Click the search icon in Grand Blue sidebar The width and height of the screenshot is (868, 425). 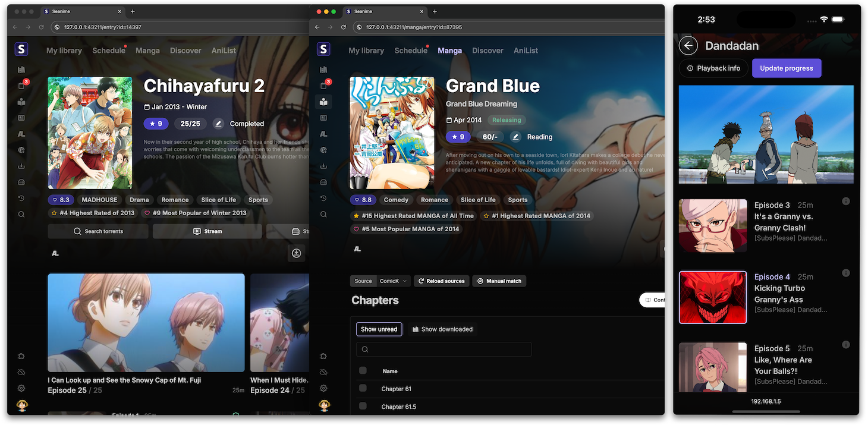[x=323, y=214]
